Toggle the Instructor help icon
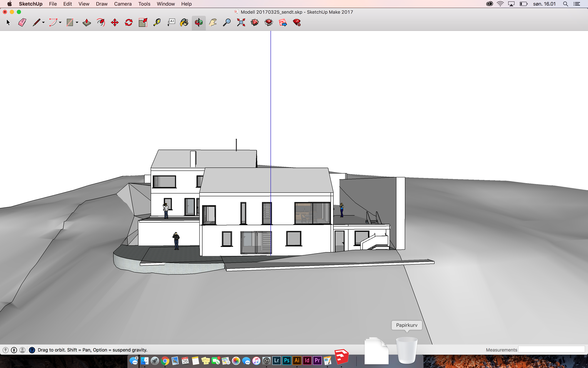588x368 pixels. [32, 350]
